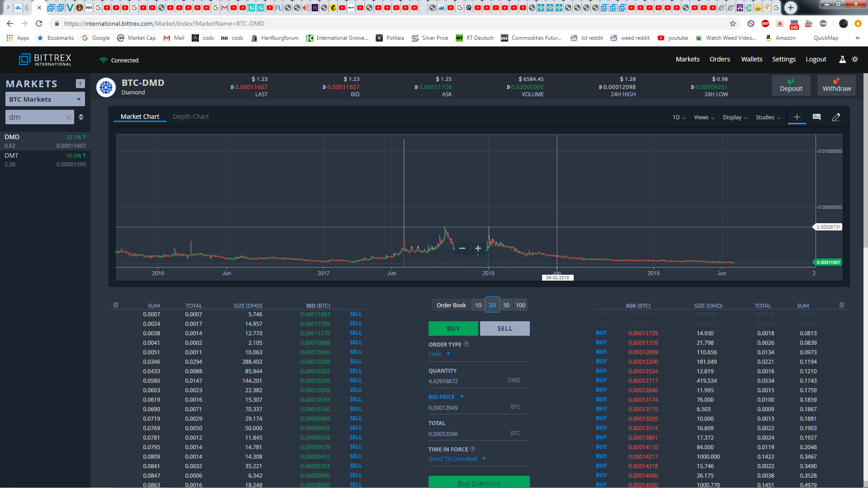
Task: Click the Withdraw button
Action: click(x=836, y=85)
